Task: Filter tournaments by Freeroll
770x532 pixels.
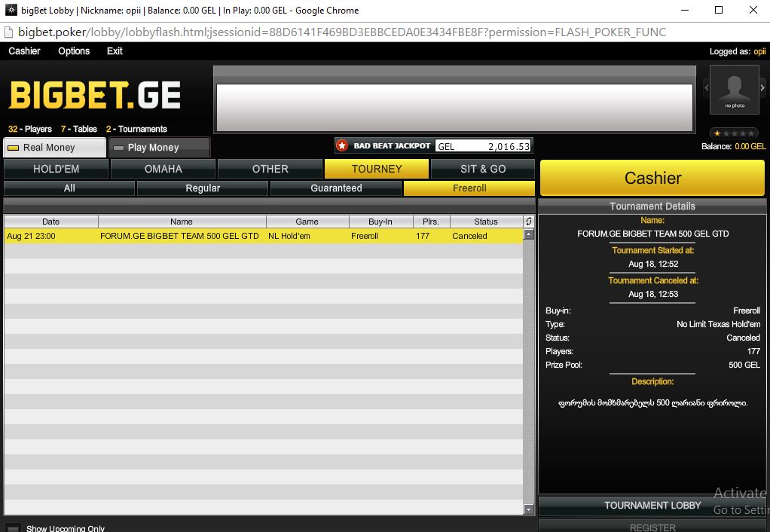Action: click(x=469, y=188)
